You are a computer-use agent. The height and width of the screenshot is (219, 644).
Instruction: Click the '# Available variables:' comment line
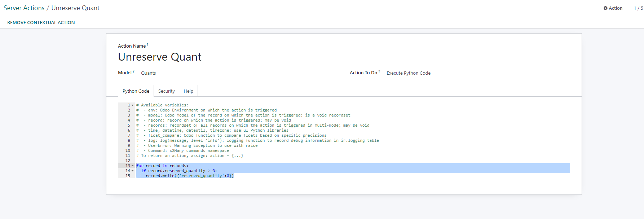click(x=162, y=105)
